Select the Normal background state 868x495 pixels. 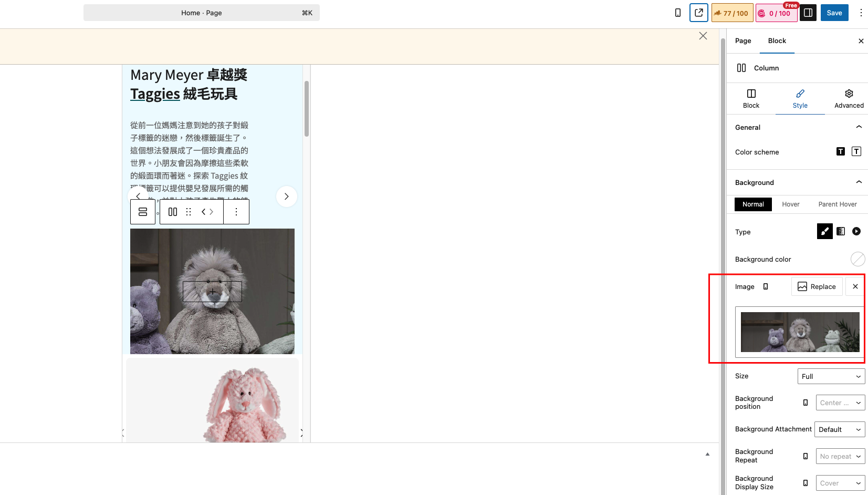click(x=753, y=204)
